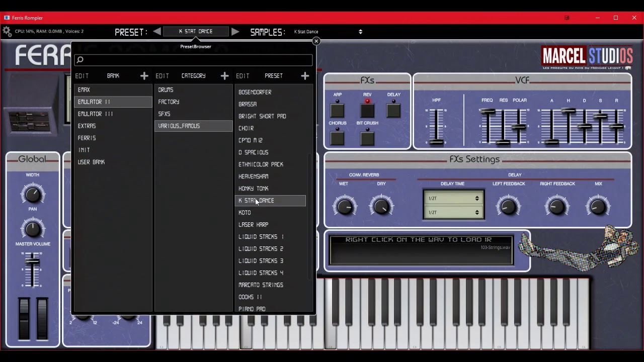
Task: Load the K Stat Dance preset
Action: [x=271, y=201]
